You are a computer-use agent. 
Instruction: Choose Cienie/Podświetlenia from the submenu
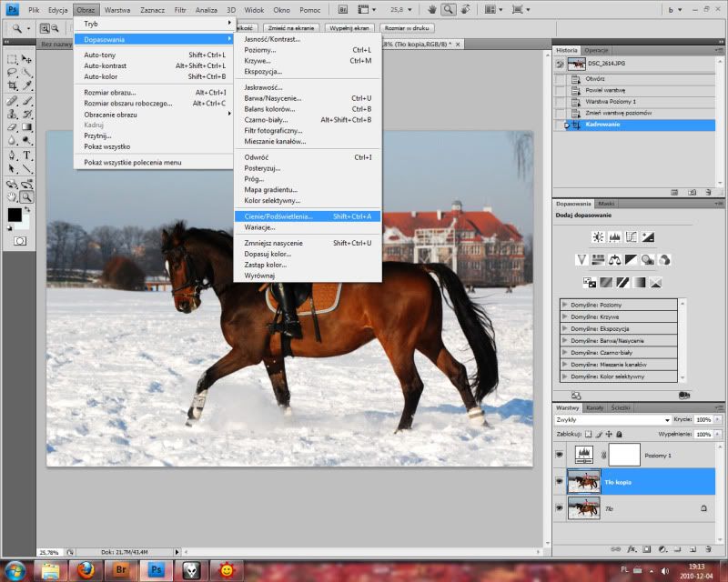point(278,216)
